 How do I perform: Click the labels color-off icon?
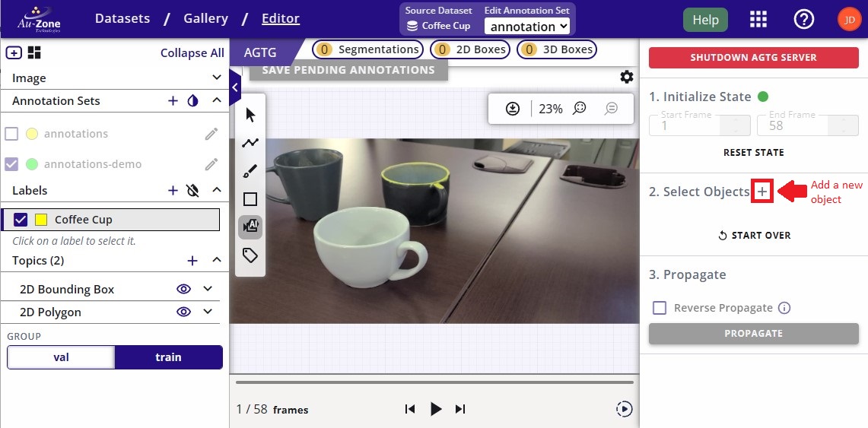192,190
